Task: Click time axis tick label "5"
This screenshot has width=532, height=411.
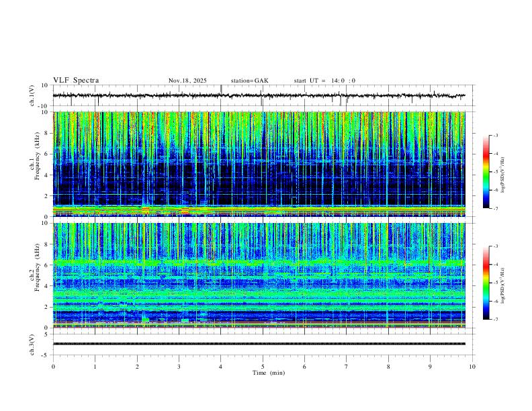Action: [x=263, y=367]
